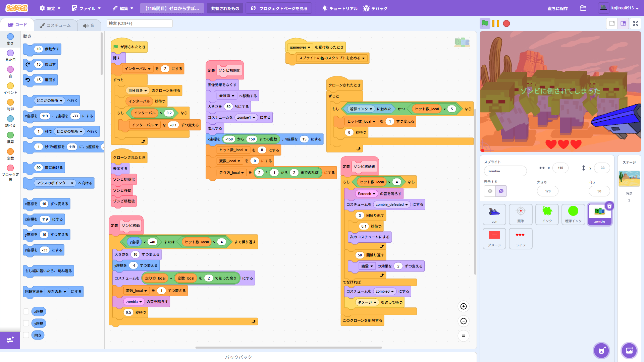Delete the zombie sprite with trash icon
Image resolution: width=644 pixels, height=362 pixels.
pyautogui.click(x=609, y=206)
